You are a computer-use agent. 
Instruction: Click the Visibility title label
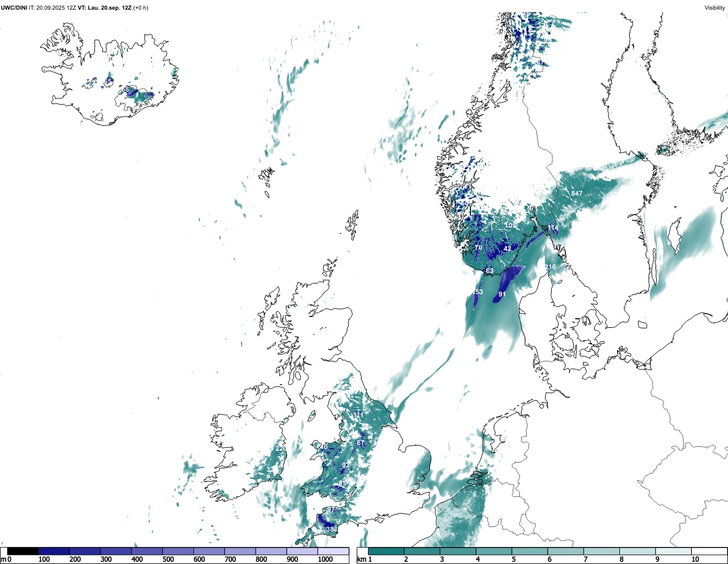pos(715,7)
